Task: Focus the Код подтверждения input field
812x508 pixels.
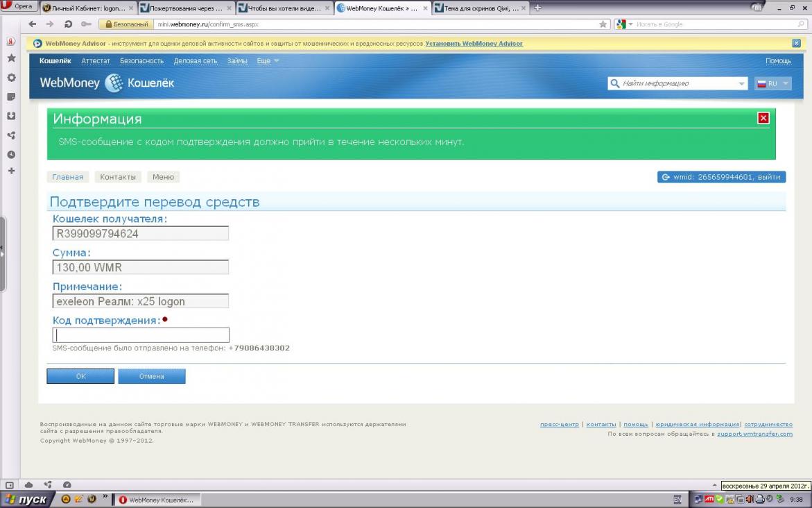Action: pos(141,335)
